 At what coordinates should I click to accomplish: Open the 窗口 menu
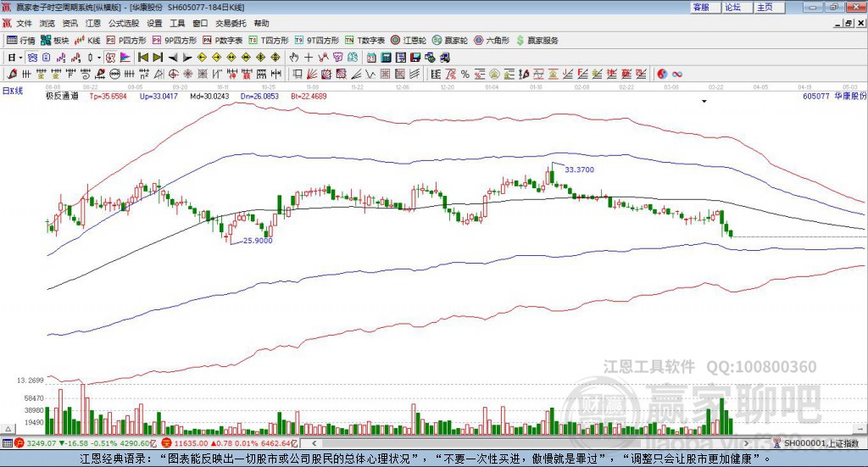pos(200,23)
